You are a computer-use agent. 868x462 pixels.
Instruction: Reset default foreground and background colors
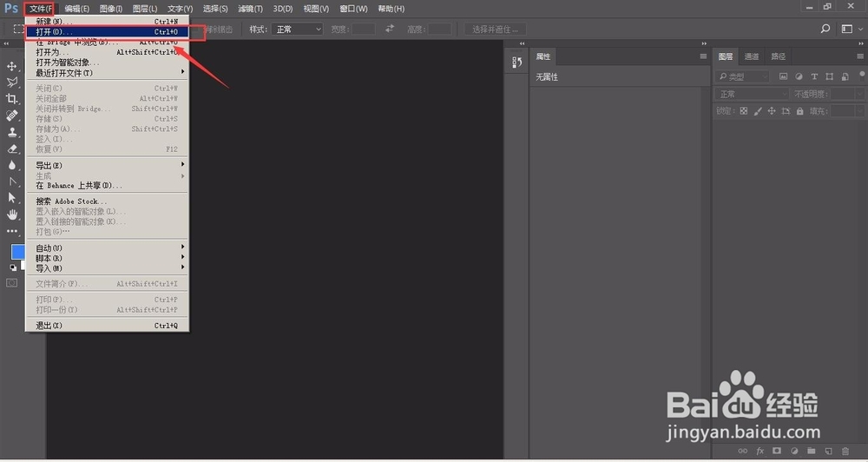[13, 267]
